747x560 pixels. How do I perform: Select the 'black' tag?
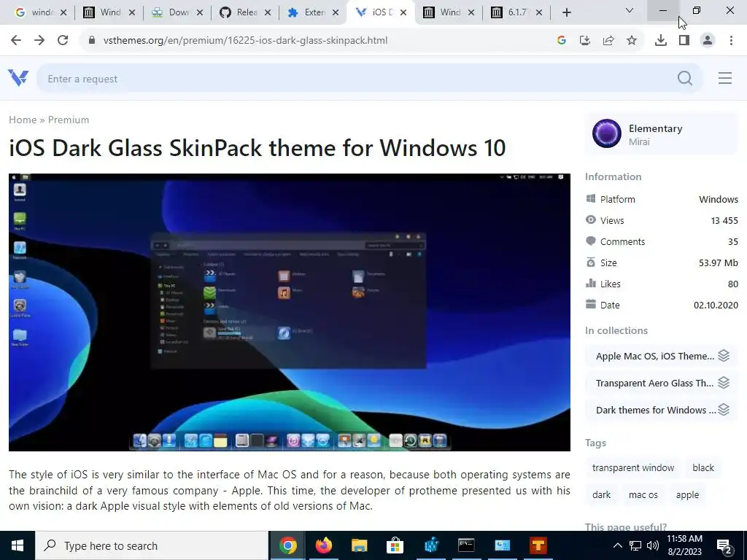coord(703,467)
